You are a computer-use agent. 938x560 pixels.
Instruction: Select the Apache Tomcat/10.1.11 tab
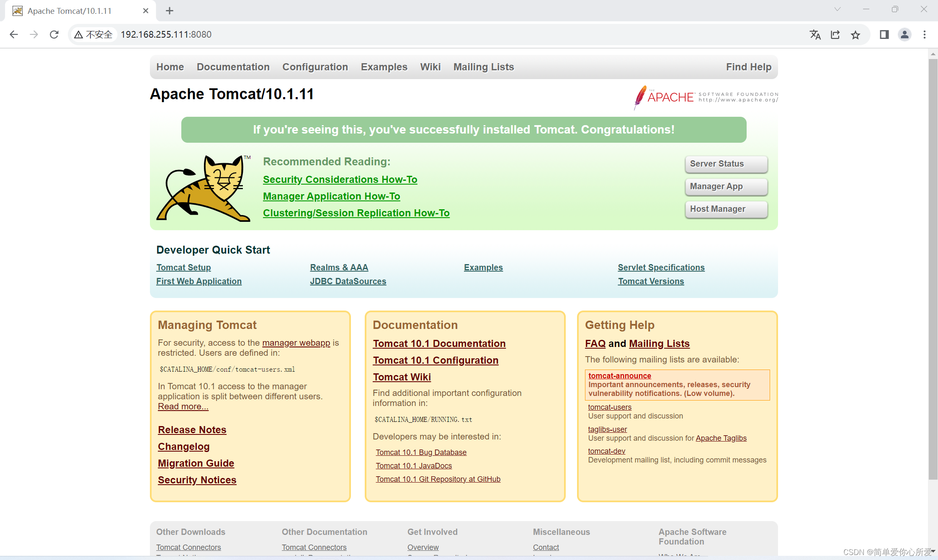point(80,11)
